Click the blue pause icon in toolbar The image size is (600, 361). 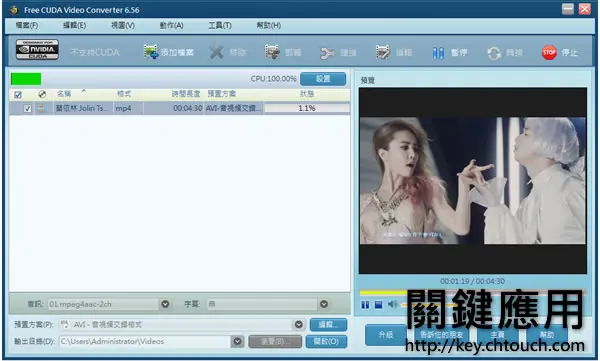[438, 53]
